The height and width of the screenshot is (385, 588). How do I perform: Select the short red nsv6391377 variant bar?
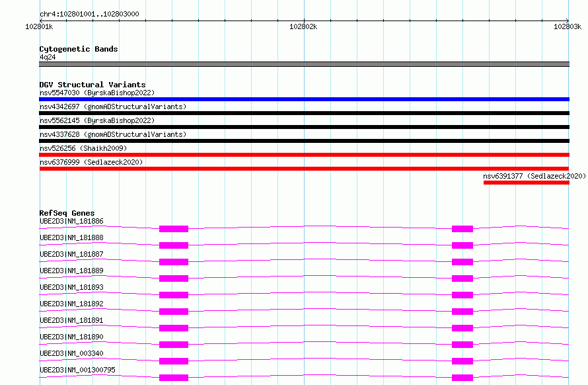(527, 183)
